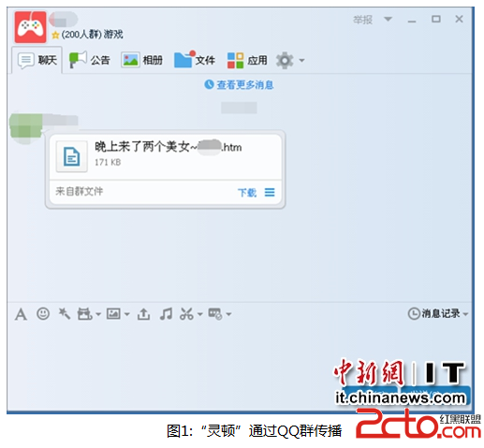The image size is (484, 448).
Task: Maximize the chat window
Action: [436, 20]
